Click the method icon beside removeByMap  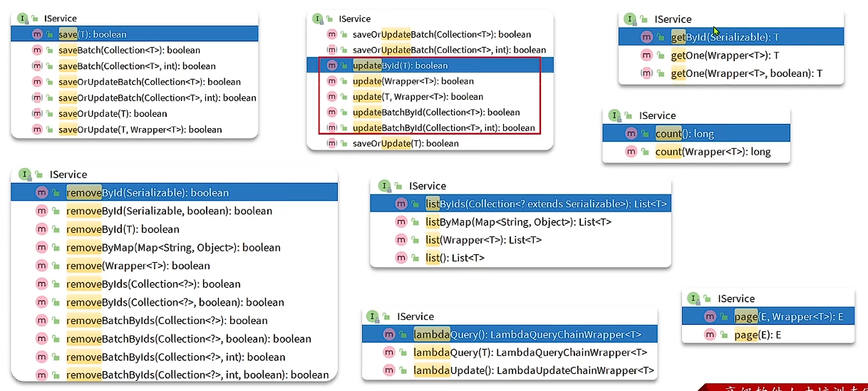click(41, 248)
